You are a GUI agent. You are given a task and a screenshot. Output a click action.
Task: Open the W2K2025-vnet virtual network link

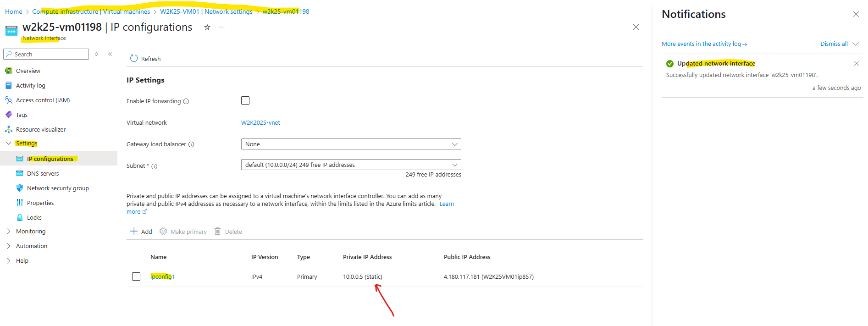tap(260, 123)
